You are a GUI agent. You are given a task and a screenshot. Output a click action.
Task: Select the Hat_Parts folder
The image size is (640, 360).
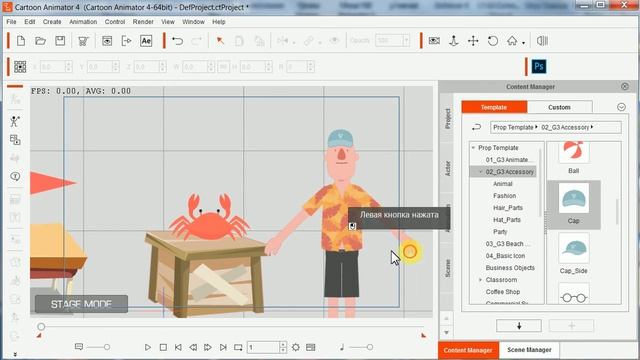pyautogui.click(x=507, y=220)
